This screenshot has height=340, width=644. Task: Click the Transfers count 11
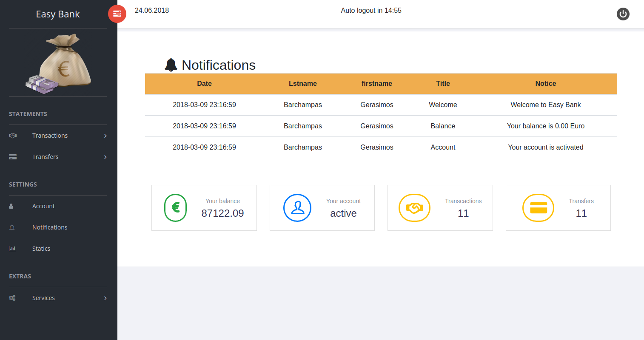[x=581, y=213]
